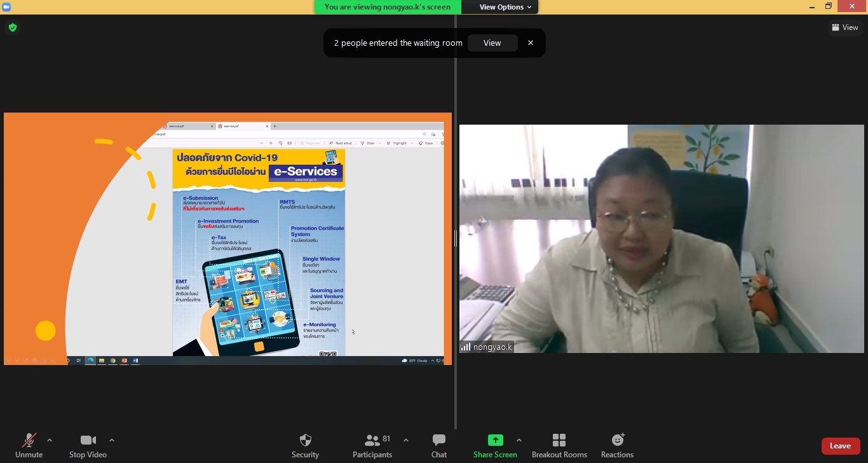The width and height of the screenshot is (868, 463).
Task: Expand the Highlight options arrow
Action: 412,143
